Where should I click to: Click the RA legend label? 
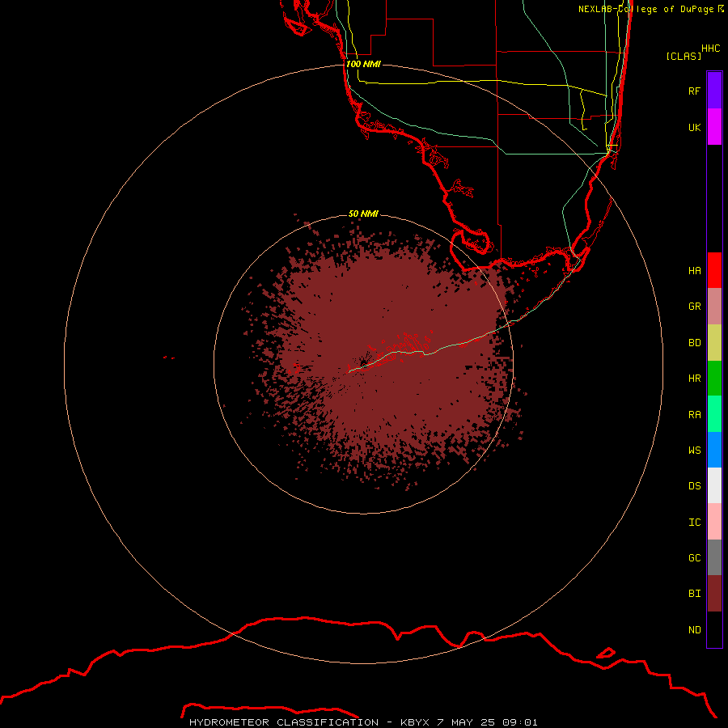point(694,415)
